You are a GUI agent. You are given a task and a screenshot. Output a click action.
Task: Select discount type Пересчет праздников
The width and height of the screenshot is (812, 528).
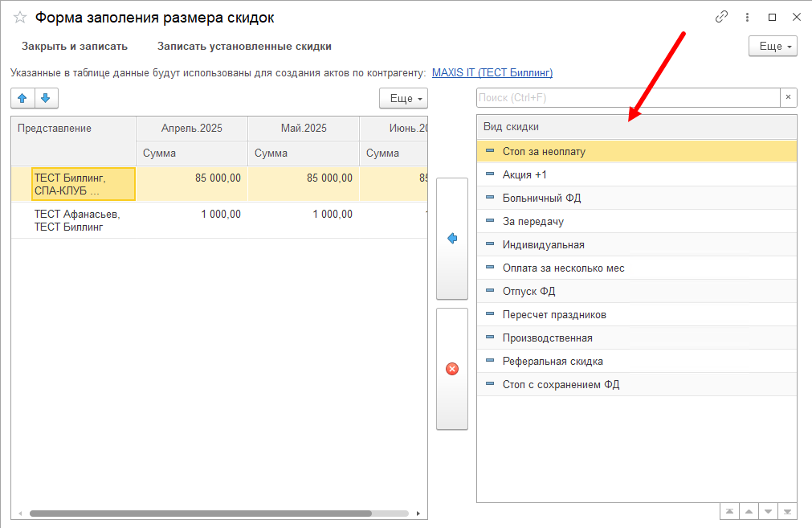pyautogui.click(x=636, y=314)
